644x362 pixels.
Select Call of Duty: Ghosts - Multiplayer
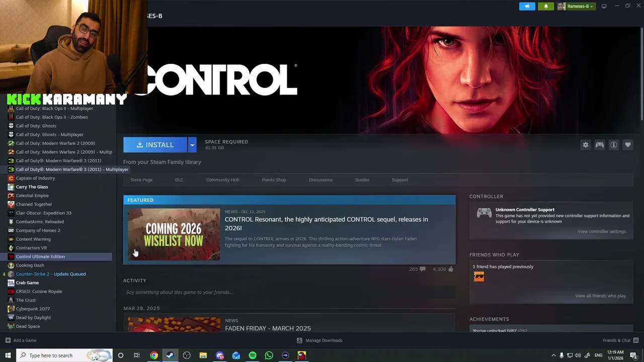[49, 134]
